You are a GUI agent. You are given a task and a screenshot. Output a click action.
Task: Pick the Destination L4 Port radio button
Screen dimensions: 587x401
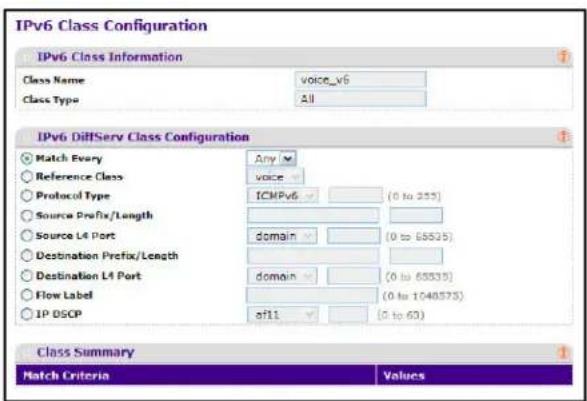coord(27,276)
